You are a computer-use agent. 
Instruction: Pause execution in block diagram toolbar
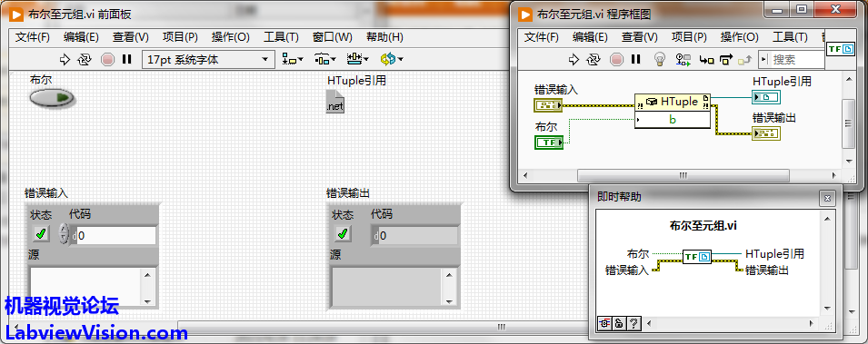coord(635,59)
